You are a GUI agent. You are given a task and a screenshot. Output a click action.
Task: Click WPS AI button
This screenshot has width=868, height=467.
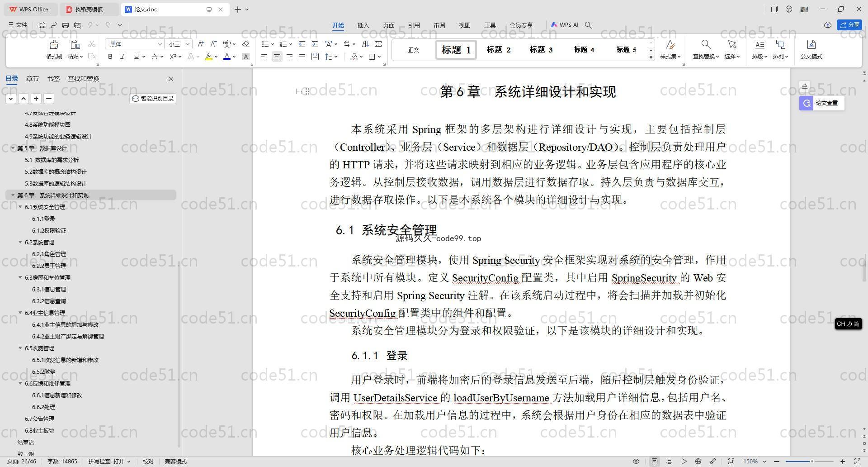click(x=564, y=25)
